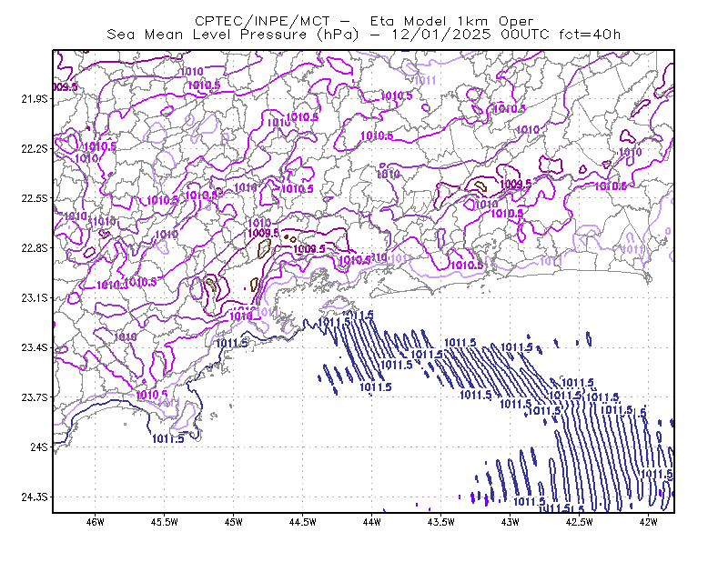Screen dimensions: 728x562
Task: Click the 24S latitude axis label
Action: coord(39,447)
